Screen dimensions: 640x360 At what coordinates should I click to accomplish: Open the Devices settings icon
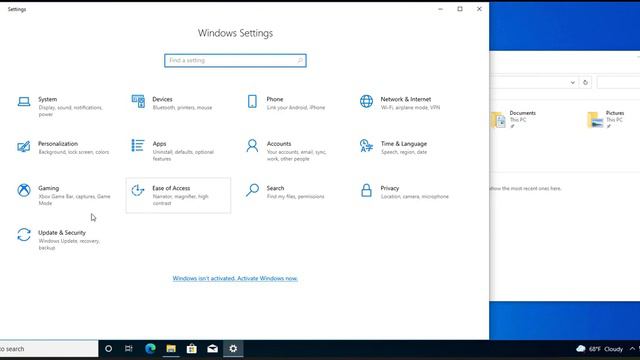(x=138, y=101)
